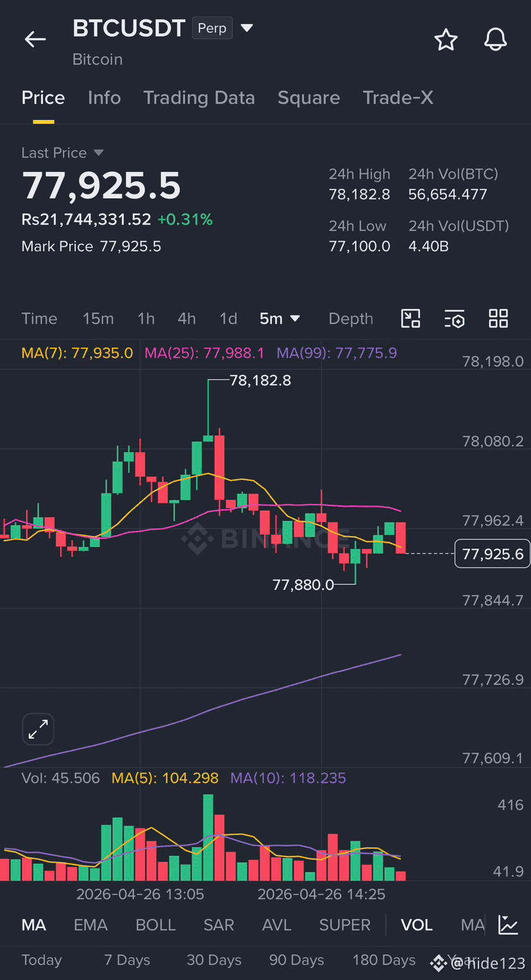
Task: Select the Time chart interval
Action: point(39,319)
